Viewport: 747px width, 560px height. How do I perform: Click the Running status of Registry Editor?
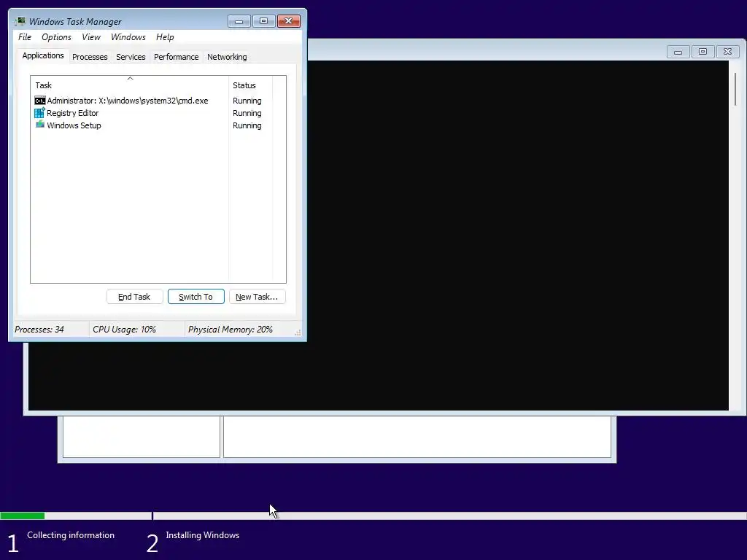(x=247, y=113)
